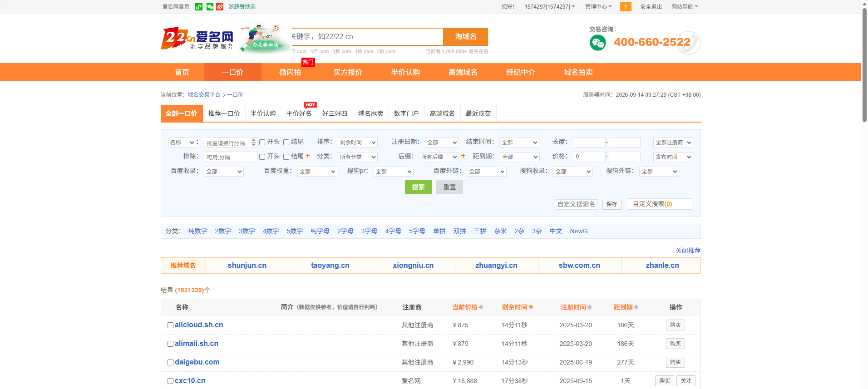Tick the checkbox for alicloud.sh.cn

(171, 325)
